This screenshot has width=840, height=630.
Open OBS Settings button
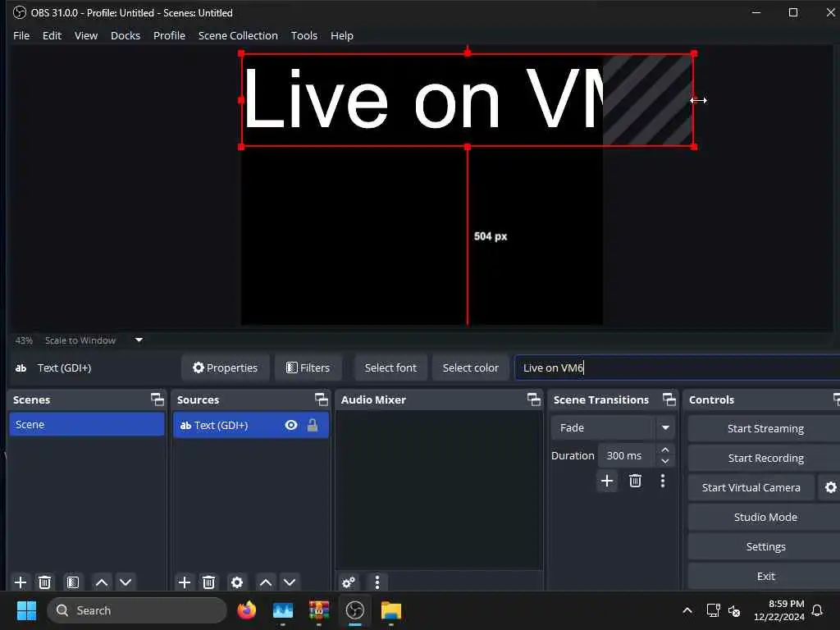(x=765, y=546)
